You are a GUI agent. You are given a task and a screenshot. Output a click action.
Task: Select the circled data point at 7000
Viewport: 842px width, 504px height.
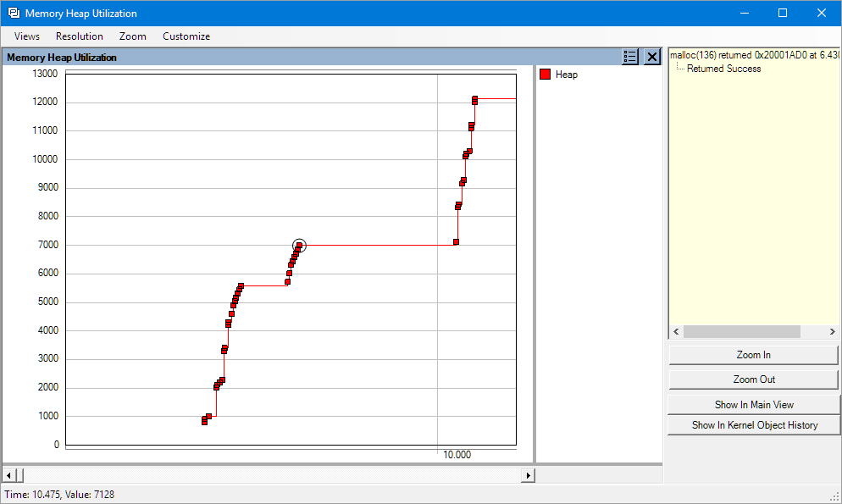pos(299,246)
